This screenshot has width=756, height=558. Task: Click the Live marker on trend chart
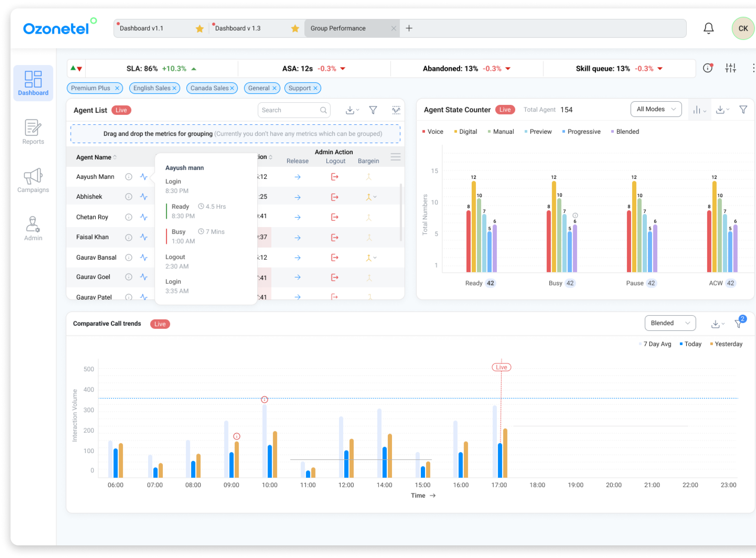[501, 367]
